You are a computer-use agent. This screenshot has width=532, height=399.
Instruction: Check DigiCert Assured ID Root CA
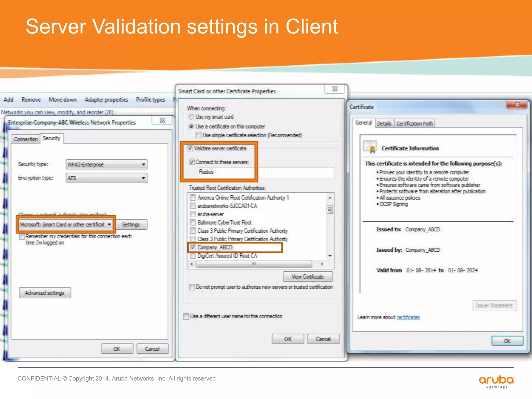pos(193,256)
